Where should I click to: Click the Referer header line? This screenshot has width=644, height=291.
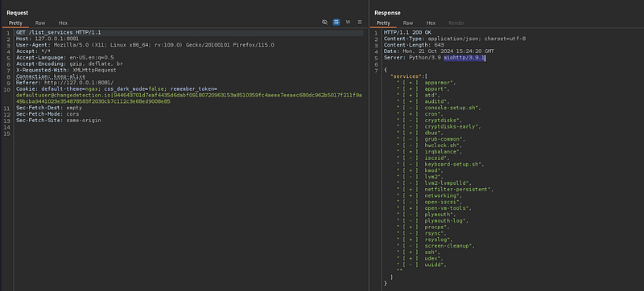tap(64, 83)
